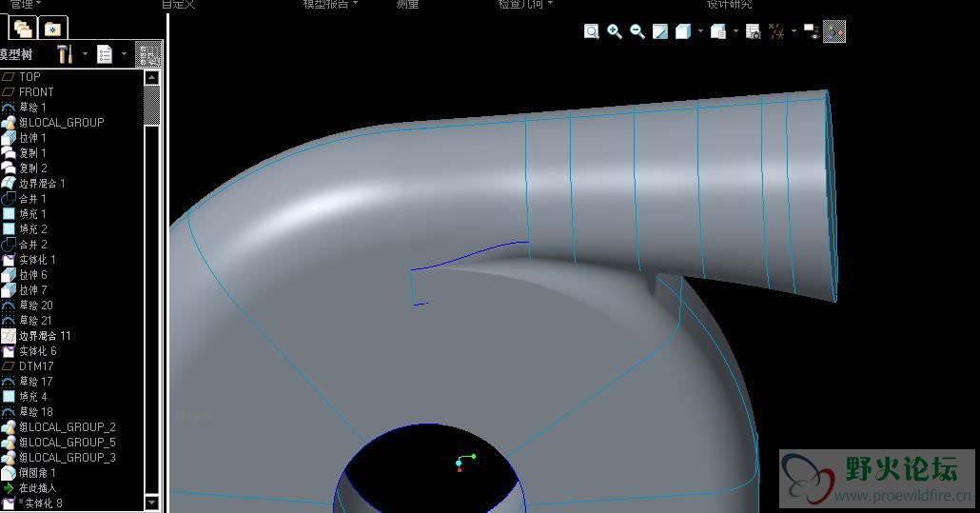Toggle the Spin Center display button
The image size is (980, 513).
coord(834,31)
